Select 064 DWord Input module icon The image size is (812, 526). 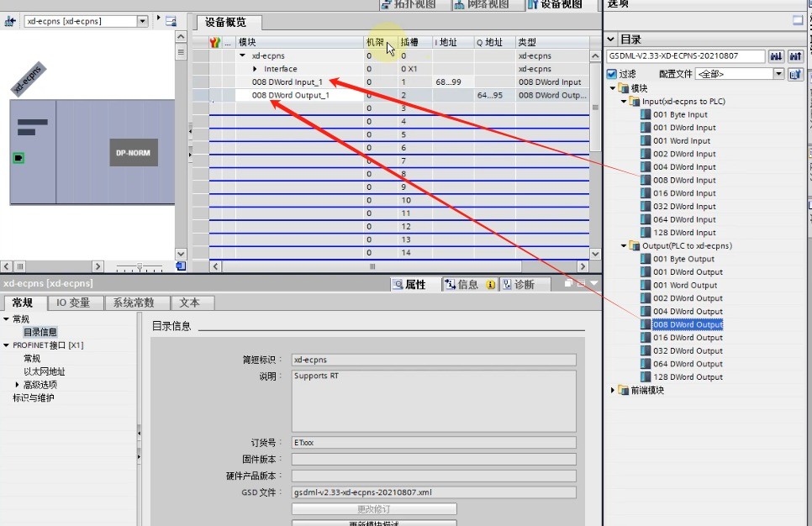tap(646, 219)
